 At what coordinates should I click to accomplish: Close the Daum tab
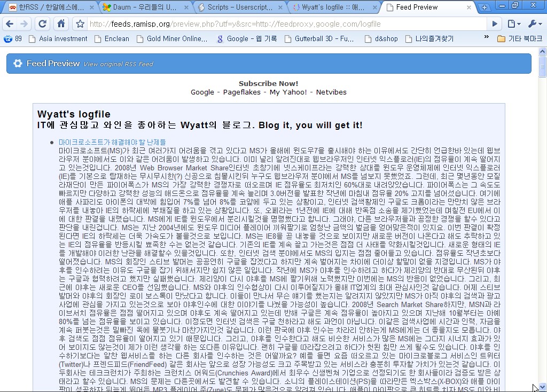(186, 7)
